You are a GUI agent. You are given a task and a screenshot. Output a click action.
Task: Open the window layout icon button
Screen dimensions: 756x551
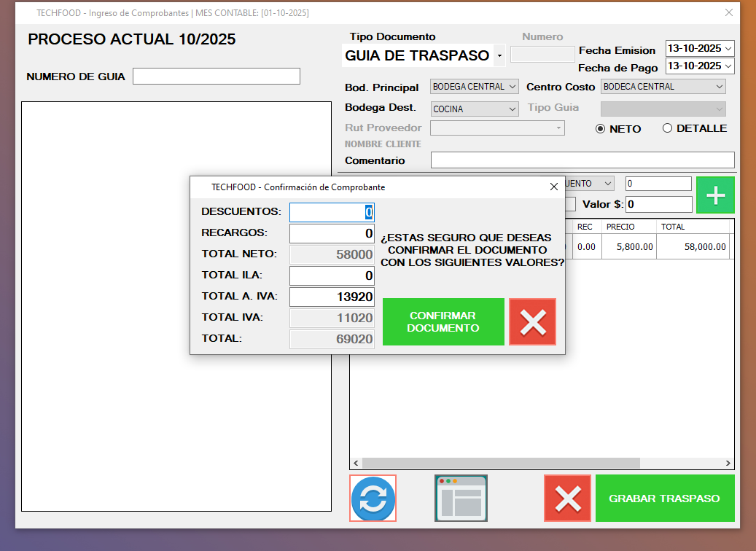[461, 499]
